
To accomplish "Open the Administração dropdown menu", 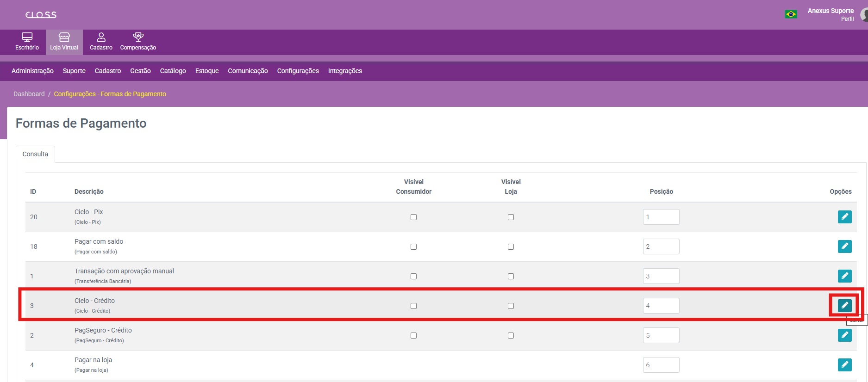I will pos(32,71).
